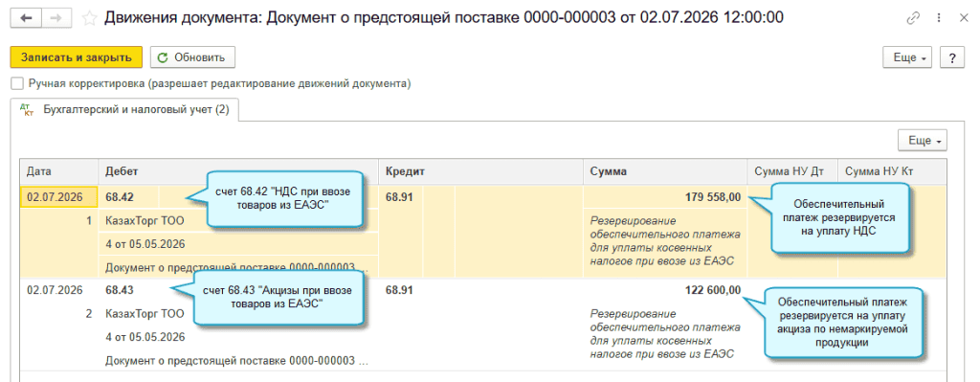Click the Записать и закрыть button

point(77,57)
